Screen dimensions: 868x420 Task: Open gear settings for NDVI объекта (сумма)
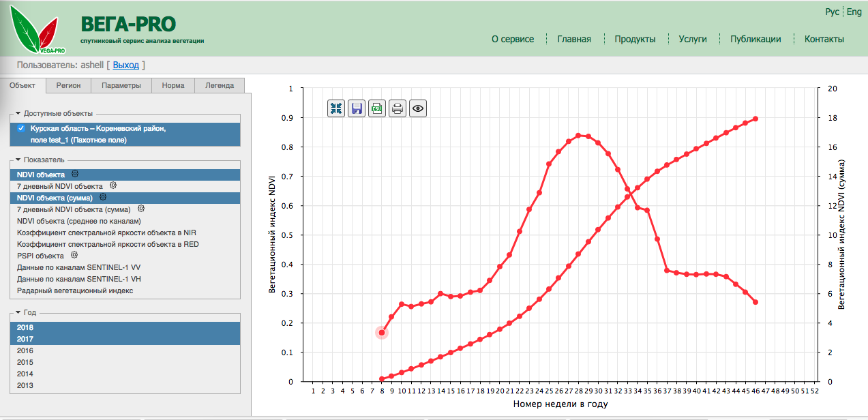[x=103, y=197]
